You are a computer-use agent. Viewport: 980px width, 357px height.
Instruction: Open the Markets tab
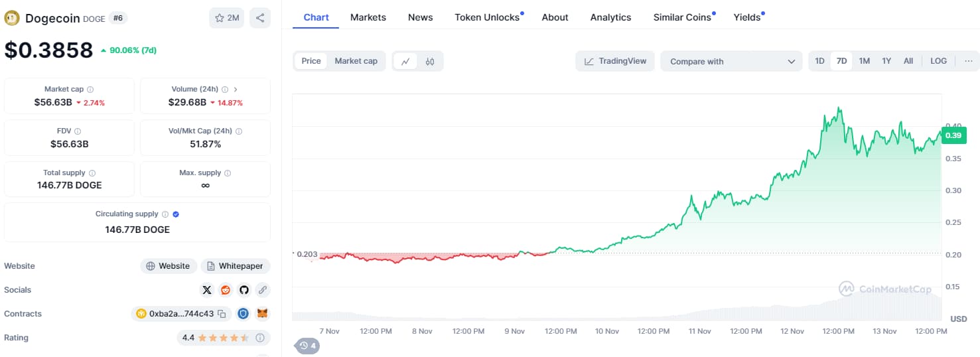368,17
